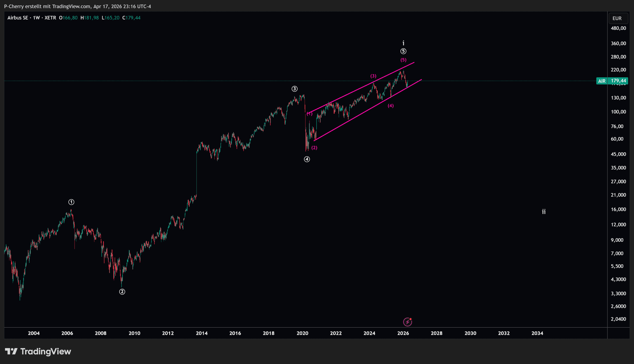The height and width of the screenshot is (364, 634).
Task: Select the circled wave 2 label
Action: tap(122, 292)
